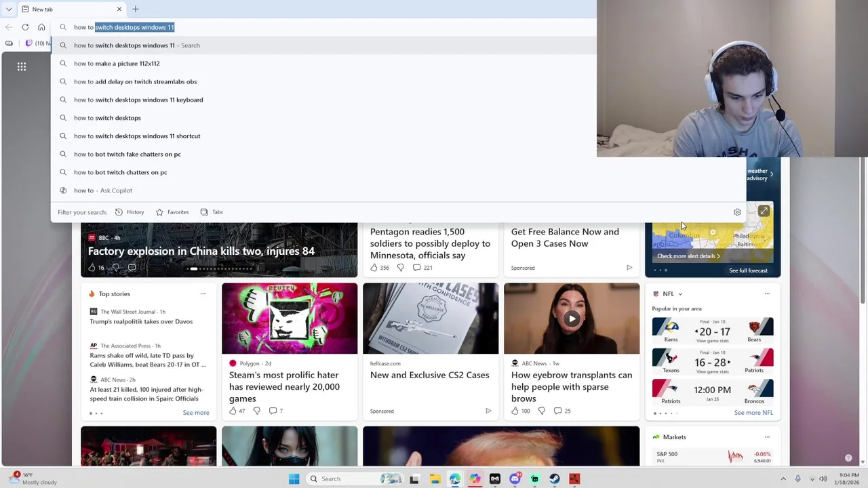Open the Get Free Balance sponsored ad

coord(565,237)
